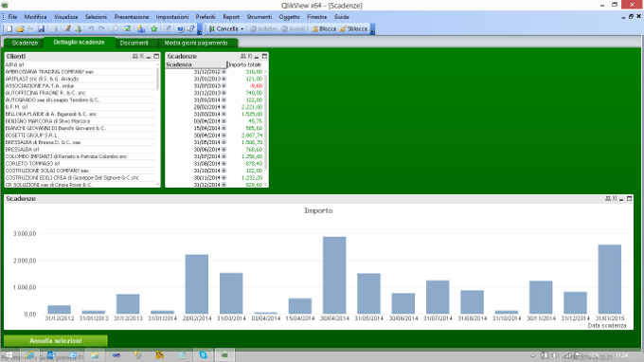Viewport: 644px width, 362px height.
Task: Click the Scadenze table scrollbar
Action: pos(266,121)
